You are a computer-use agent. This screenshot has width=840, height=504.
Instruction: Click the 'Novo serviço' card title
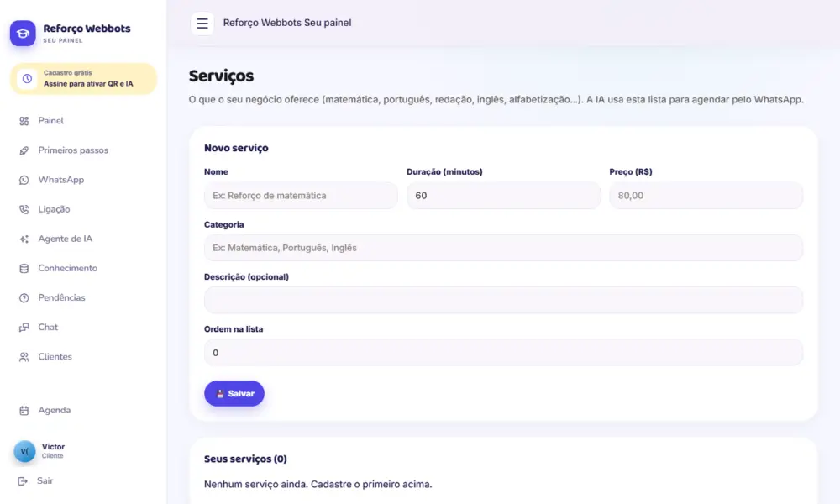236,148
